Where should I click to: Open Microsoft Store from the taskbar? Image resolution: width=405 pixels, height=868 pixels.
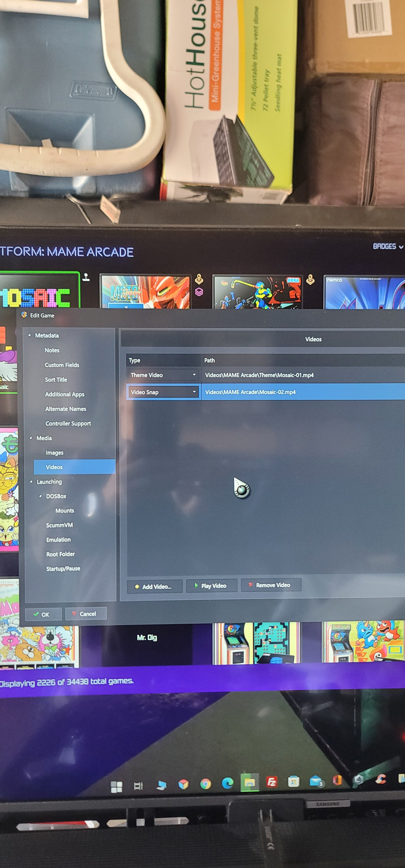pos(294,781)
